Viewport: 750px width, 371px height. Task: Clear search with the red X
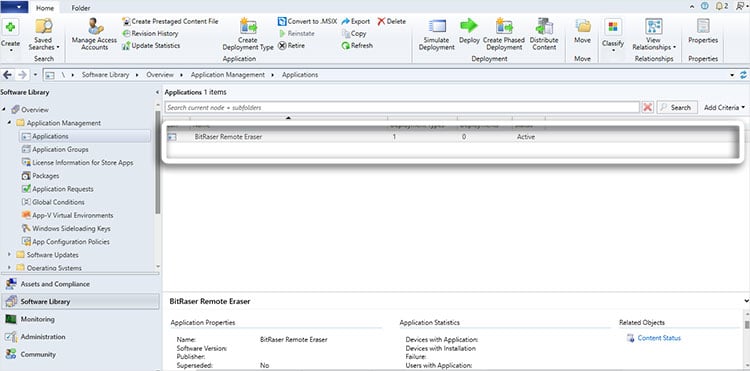click(648, 108)
